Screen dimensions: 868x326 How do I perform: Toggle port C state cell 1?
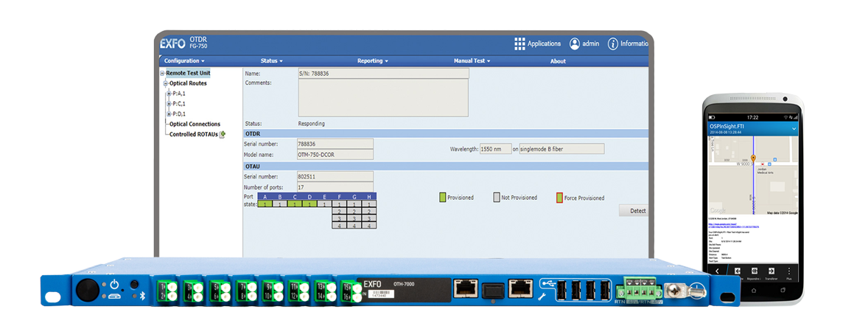click(x=295, y=204)
